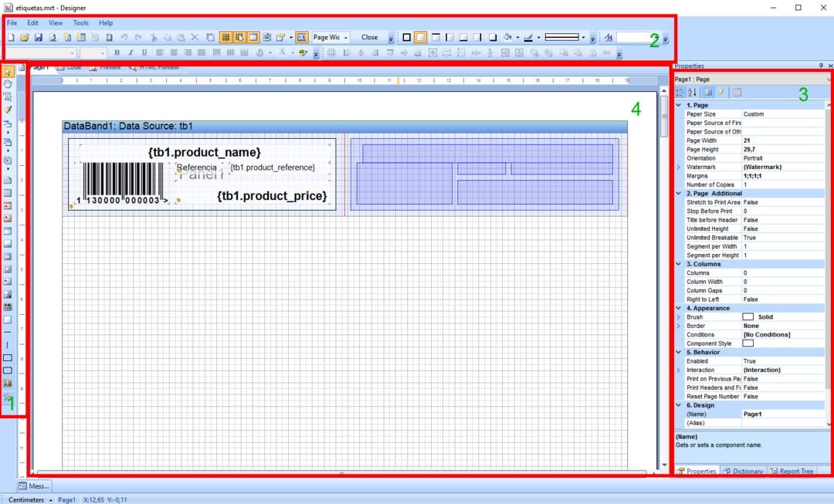Click the Component Style color swatch

[x=748, y=343]
